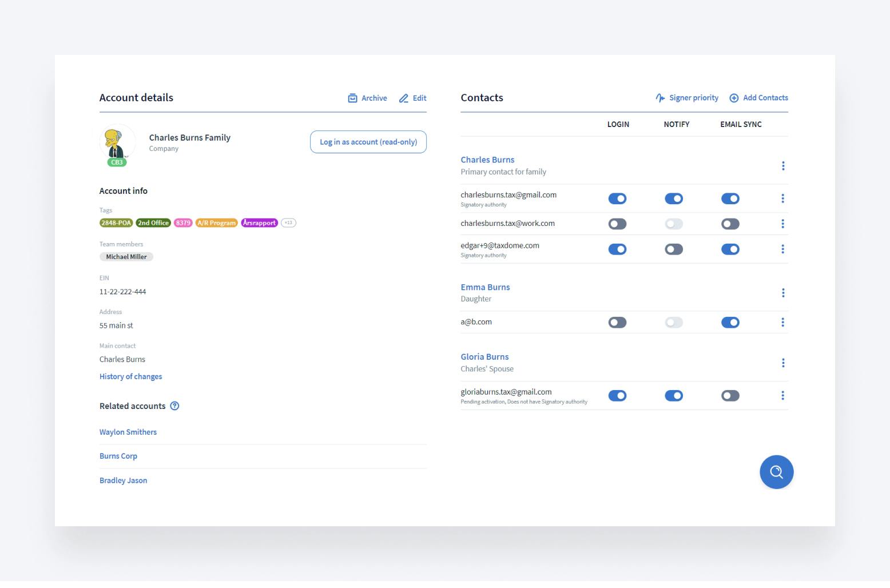Click the Charles Burns Family avatar
The height and width of the screenshot is (588, 890).
[117, 142]
